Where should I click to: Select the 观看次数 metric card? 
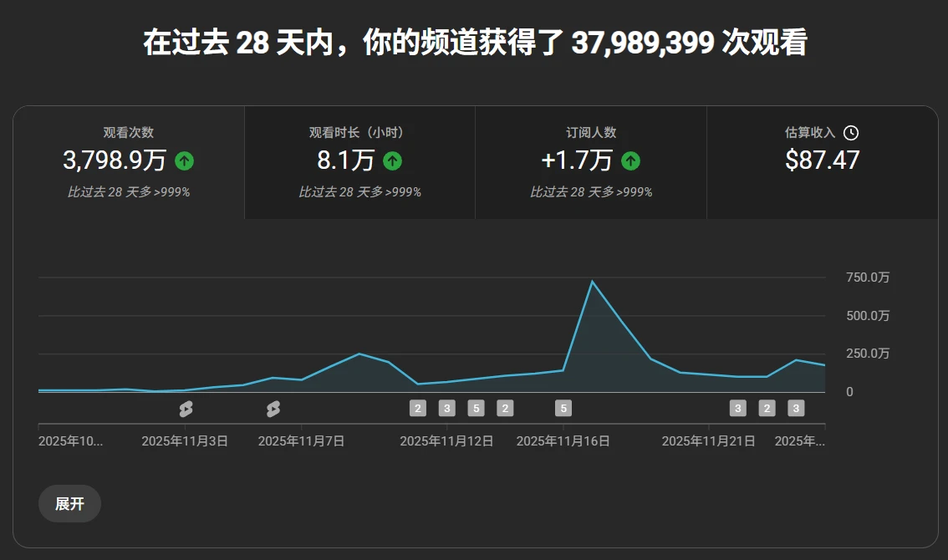pyautogui.click(x=127, y=160)
